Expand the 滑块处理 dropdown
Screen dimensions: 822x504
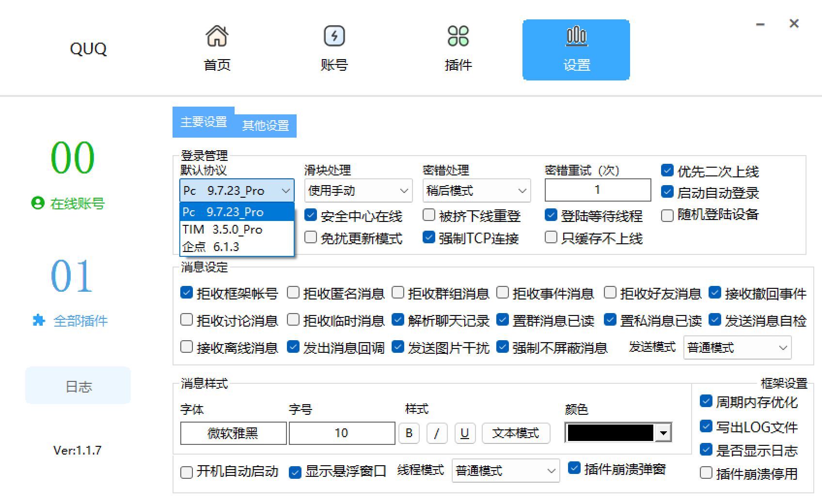[358, 190]
